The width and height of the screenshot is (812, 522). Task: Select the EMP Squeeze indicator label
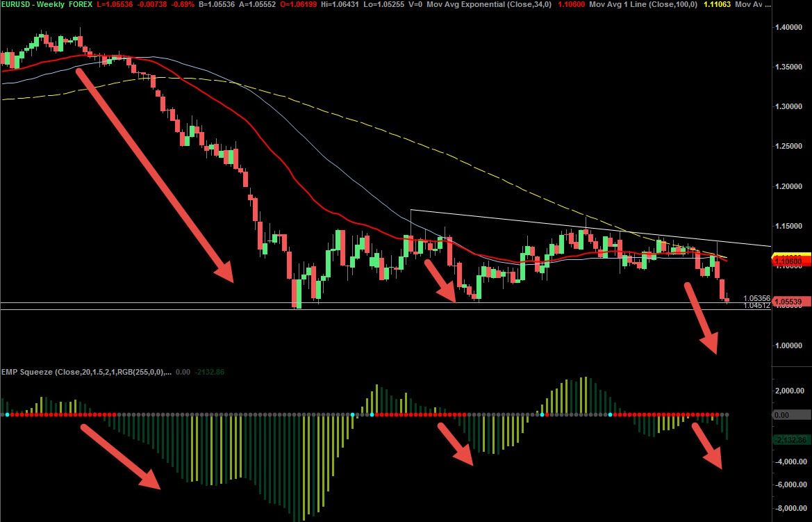coord(87,372)
